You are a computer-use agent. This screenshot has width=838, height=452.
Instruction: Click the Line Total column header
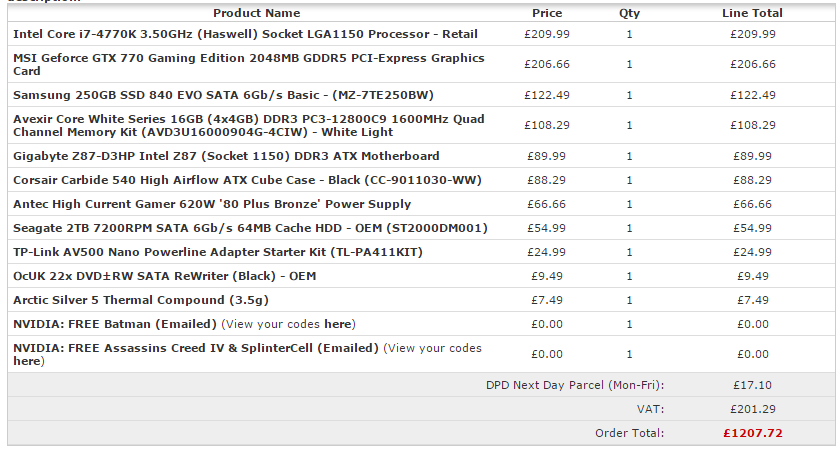point(752,14)
